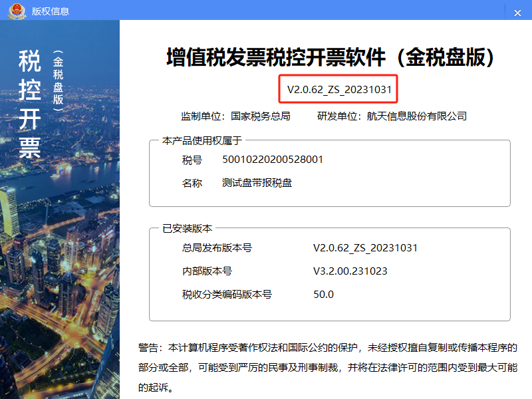Select the version text V2.0.62_ZS_20231031 under the title
Image resolution: width=532 pixels, height=399 pixels.
click(339, 90)
